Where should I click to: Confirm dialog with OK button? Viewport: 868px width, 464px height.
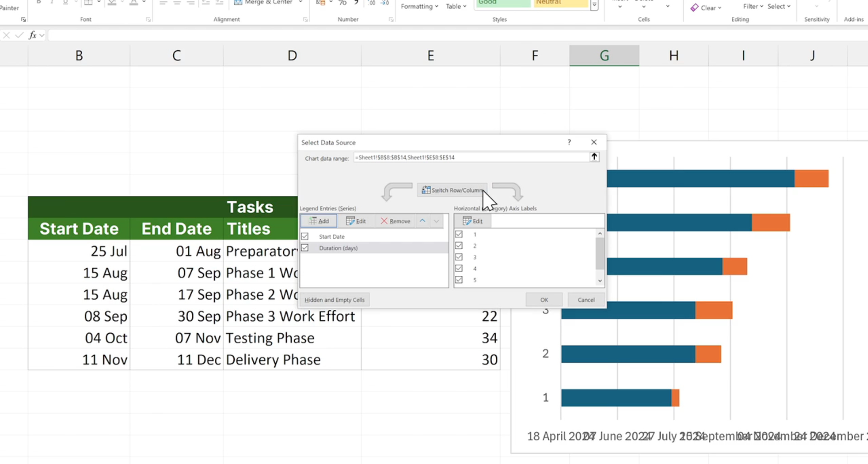pyautogui.click(x=544, y=300)
